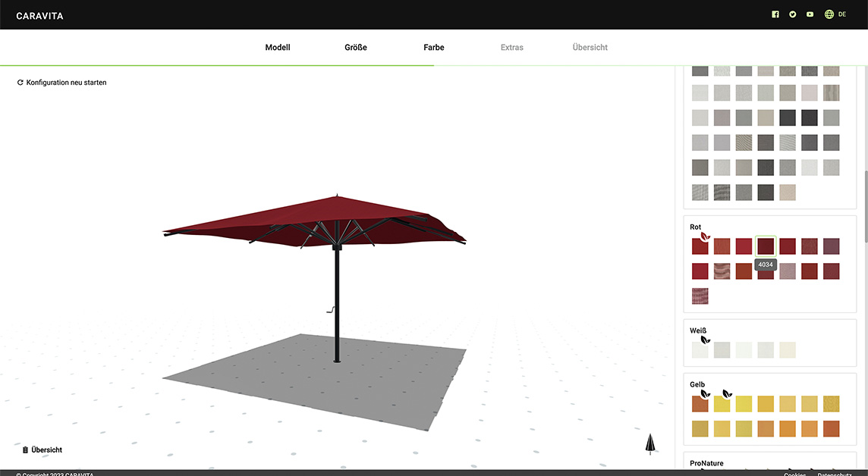Click the closed parasol icon
The width and height of the screenshot is (868, 476).
coord(650,443)
